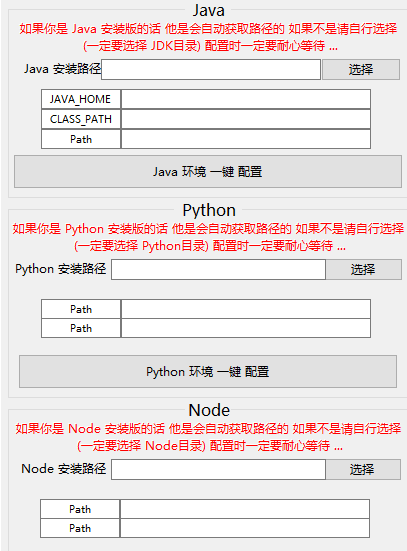
Task: Click 选择 button next to Java path
Action: click(361, 69)
